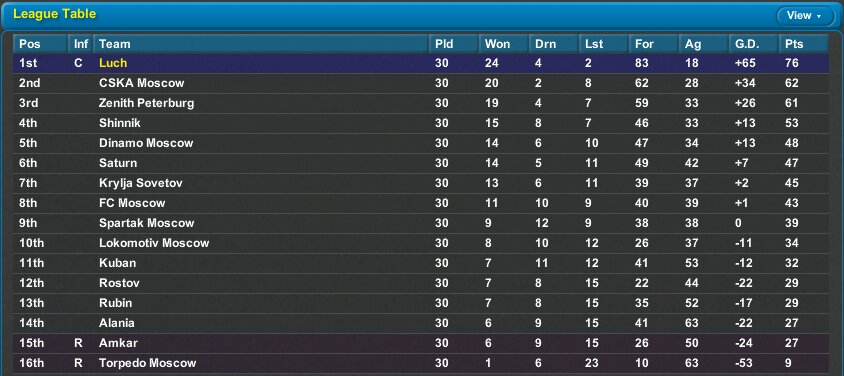Select Dinamo Moscow in the table

146,143
